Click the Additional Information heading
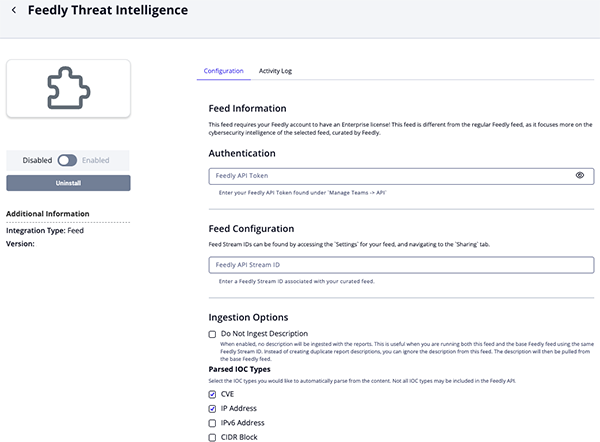The width and height of the screenshot is (600, 442). point(47,214)
